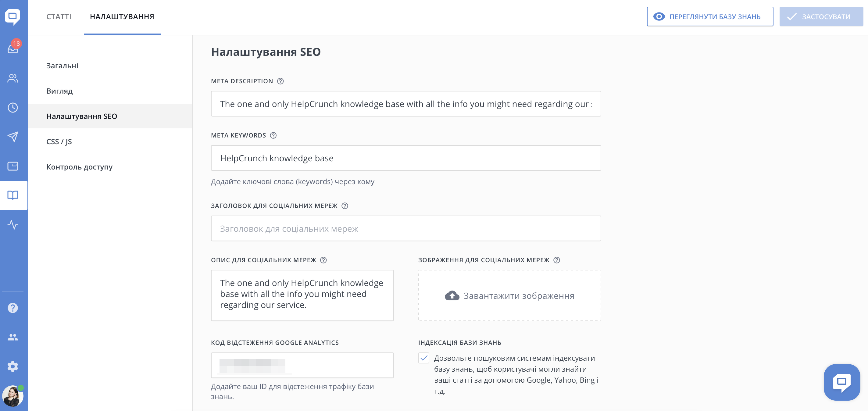Open the settings gear icon

13,366
